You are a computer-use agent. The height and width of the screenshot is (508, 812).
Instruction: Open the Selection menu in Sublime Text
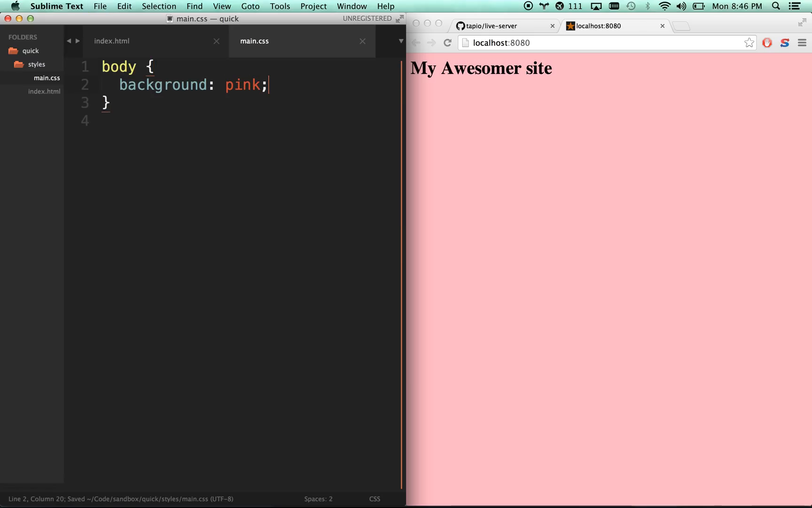(159, 6)
